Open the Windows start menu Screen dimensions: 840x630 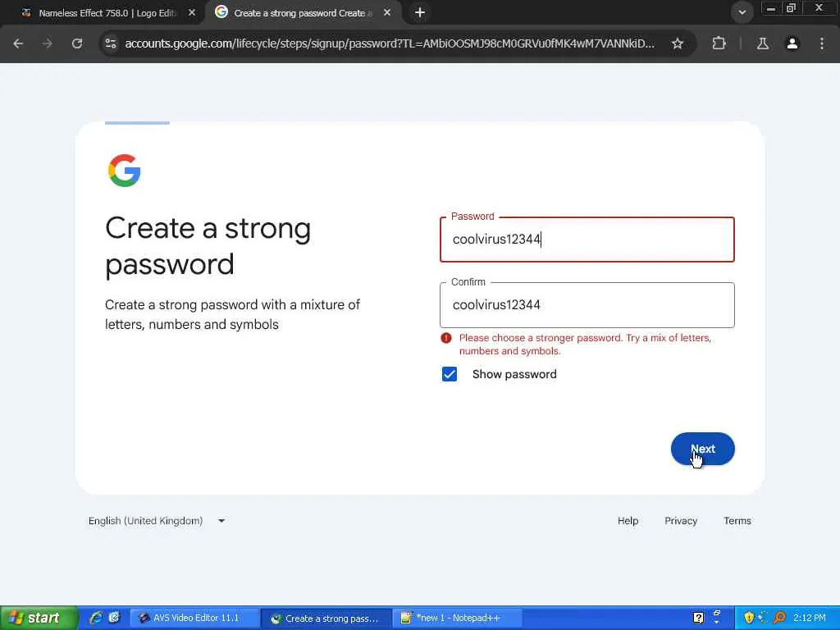pos(38,619)
